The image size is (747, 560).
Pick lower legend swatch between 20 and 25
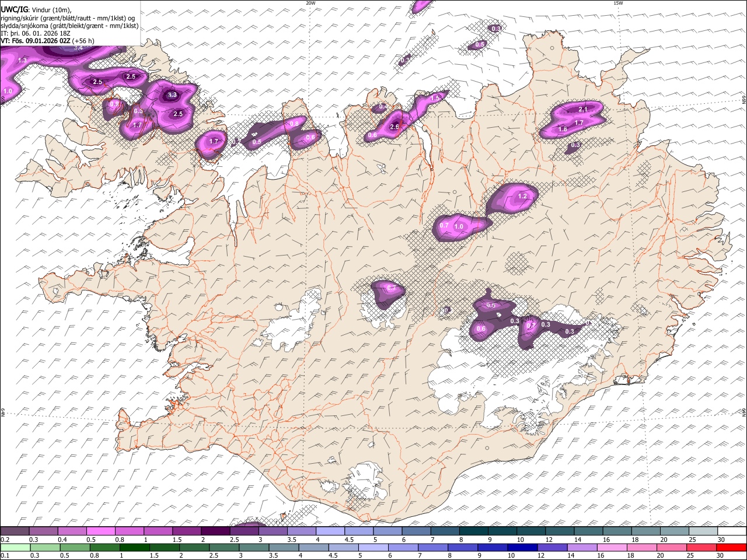click(x=672, y=547)
